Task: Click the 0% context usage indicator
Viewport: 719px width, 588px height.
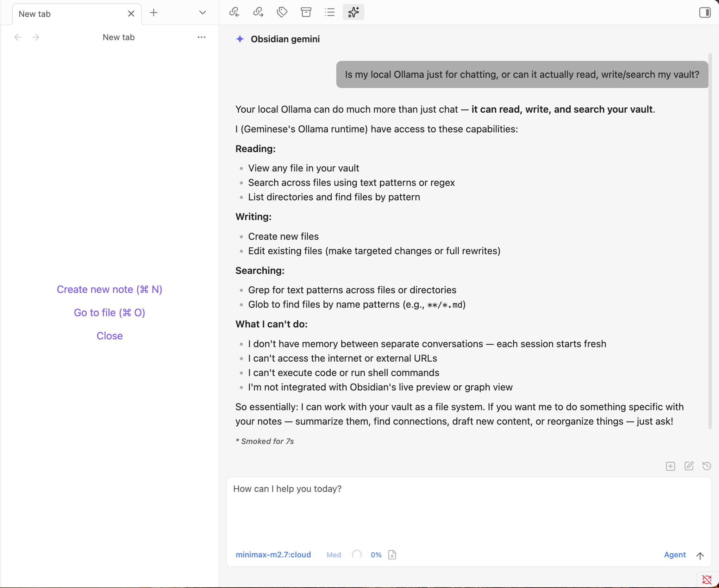Action: pyautogui.click(x=376, y=555)
